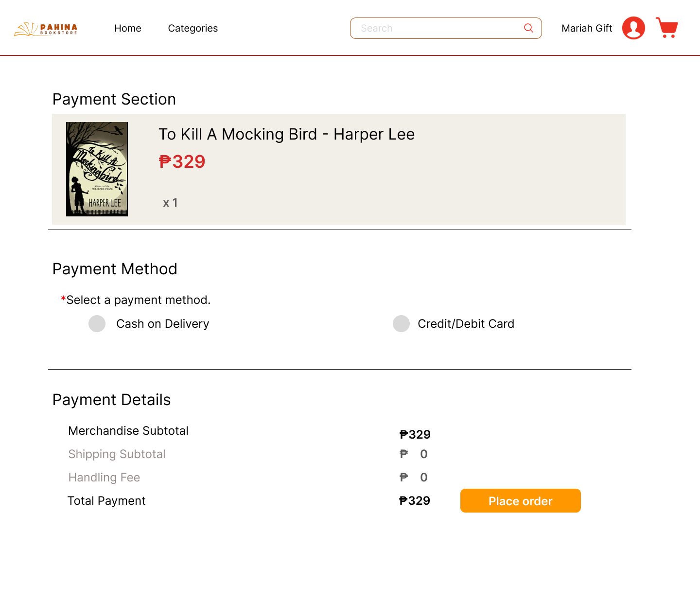Click the Shipping Subtotal amount ₱ 0

click(414, 454)
